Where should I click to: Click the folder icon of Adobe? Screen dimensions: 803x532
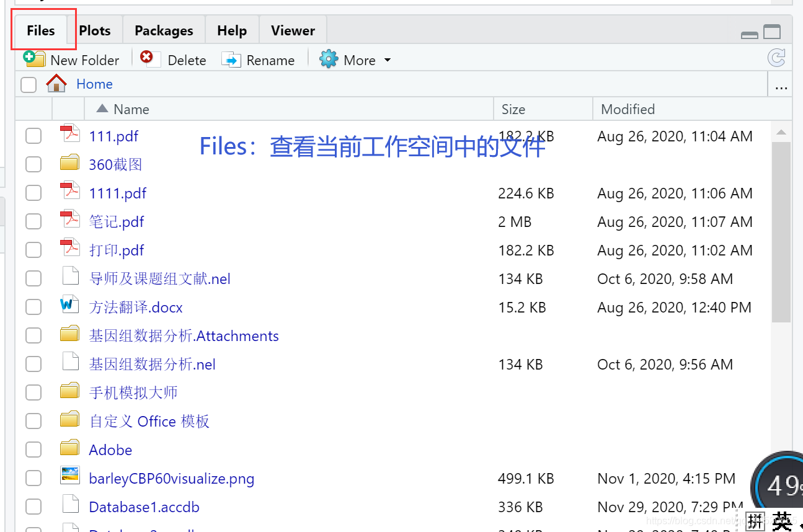pos(70,448)
